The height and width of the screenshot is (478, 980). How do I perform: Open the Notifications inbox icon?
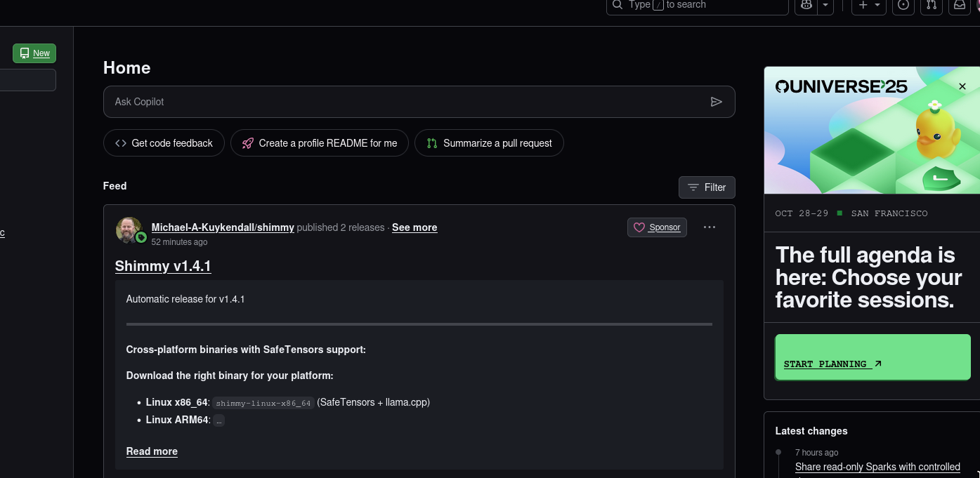(959, 5)
